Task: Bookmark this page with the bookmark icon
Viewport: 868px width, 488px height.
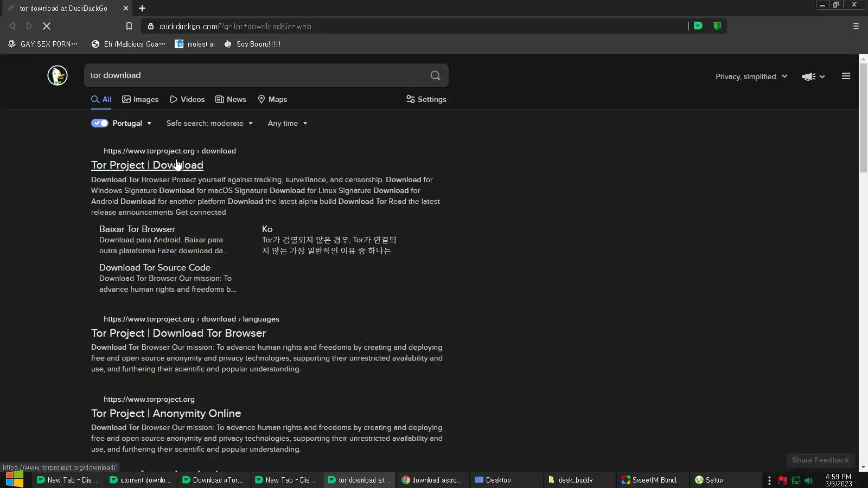Action: 129,26
